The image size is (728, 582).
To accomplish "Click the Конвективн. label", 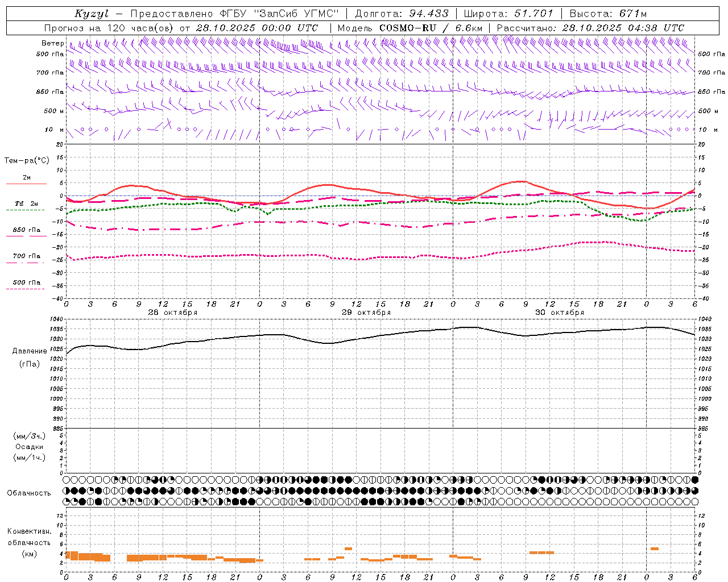I will pos(29,531).
